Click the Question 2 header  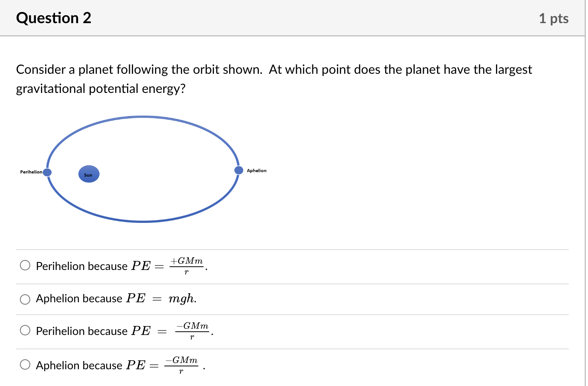pos(54,18)
